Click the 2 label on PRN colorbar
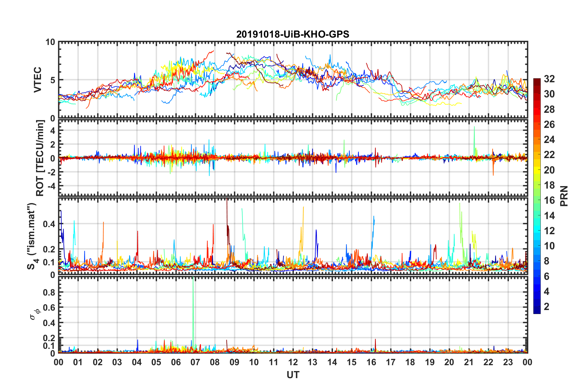The height and width of the screenshot is (392, 586). point(547,307)
